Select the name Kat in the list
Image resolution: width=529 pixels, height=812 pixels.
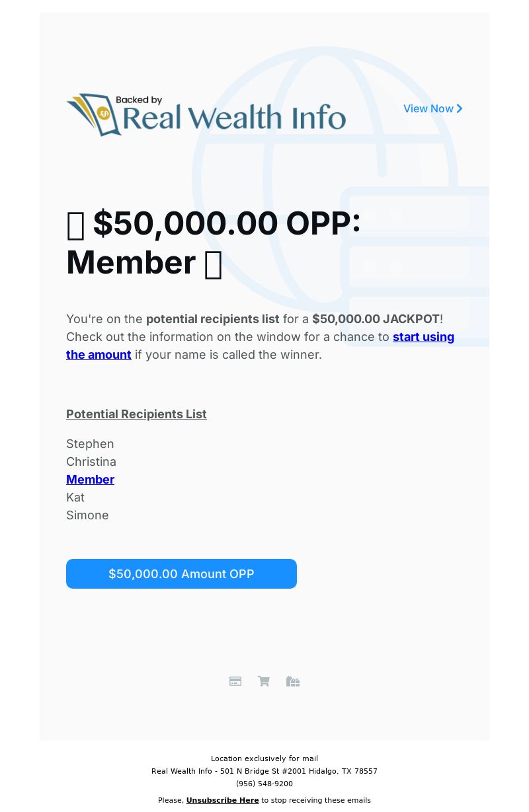(x=75, y=497)
